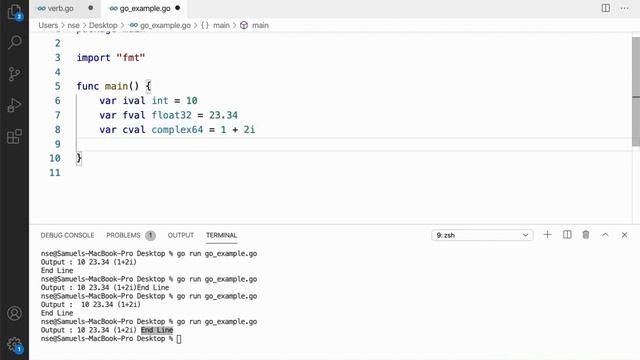Open the Manage gear icon

(x=15, y=344)
